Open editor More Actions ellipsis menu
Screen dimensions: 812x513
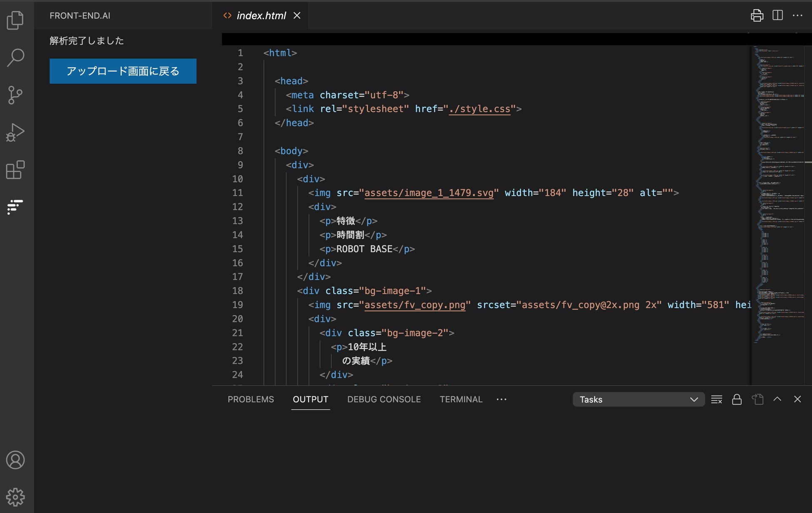pos(797,15)
